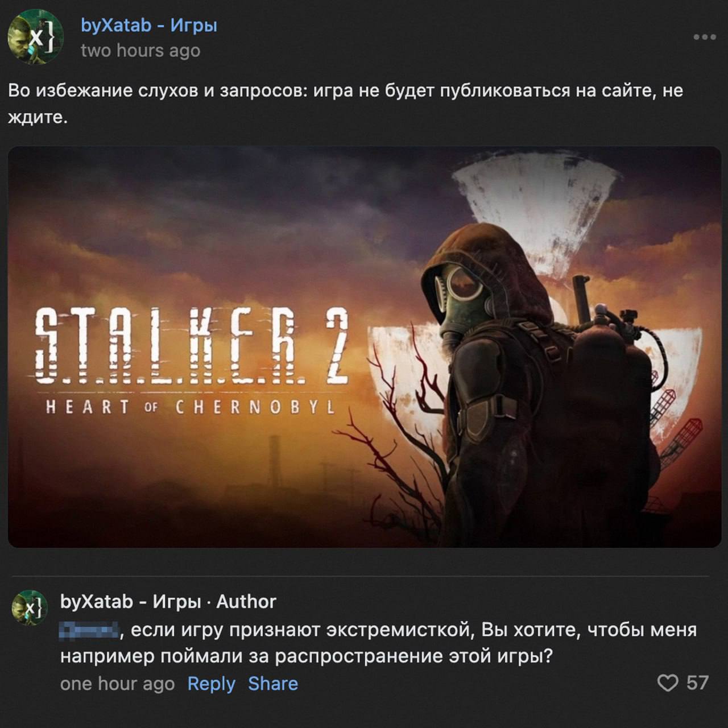View the list of 57 likes

click(x=697, y=682)
